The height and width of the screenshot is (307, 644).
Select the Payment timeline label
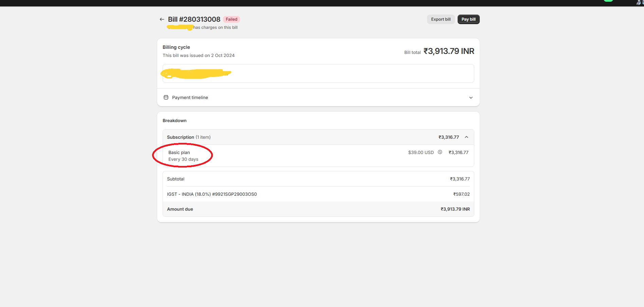coord(190,97)
